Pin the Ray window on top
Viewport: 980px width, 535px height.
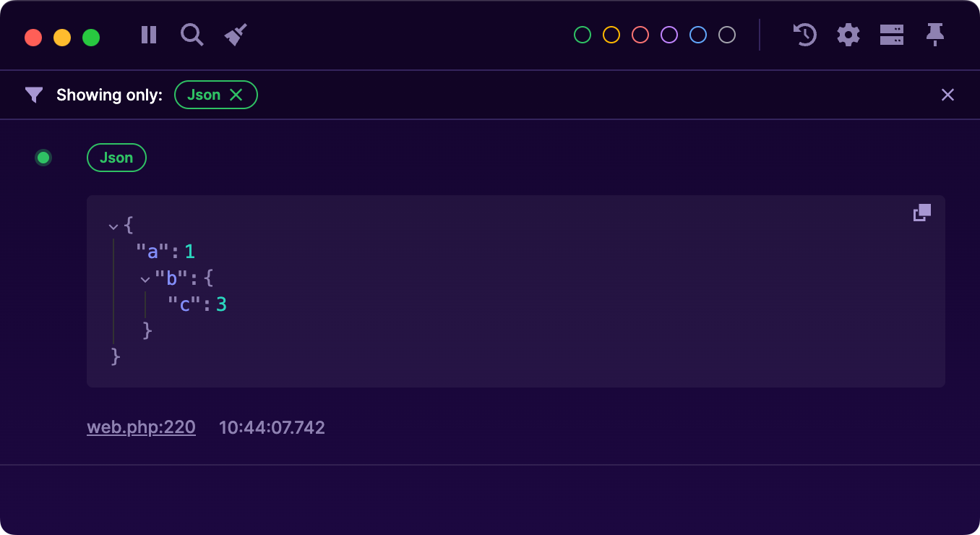click(x=934, y=34)
